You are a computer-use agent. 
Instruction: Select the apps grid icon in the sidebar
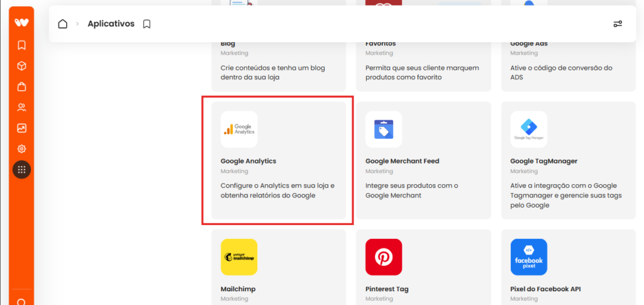pos(22,169)
